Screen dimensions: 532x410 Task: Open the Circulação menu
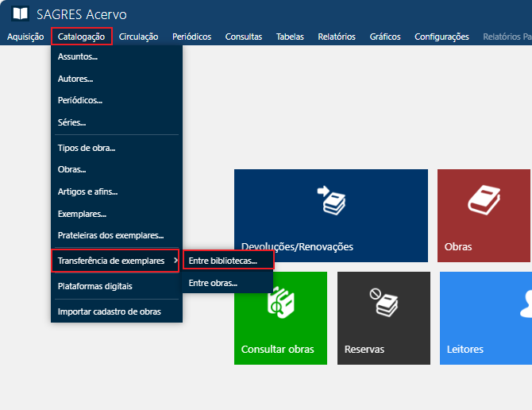coord(138,37)
